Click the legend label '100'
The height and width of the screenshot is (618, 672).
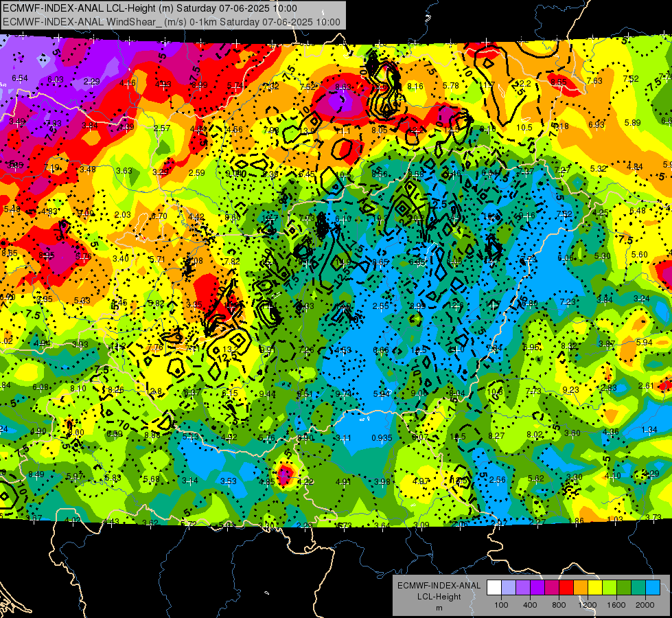pos(501,605)
